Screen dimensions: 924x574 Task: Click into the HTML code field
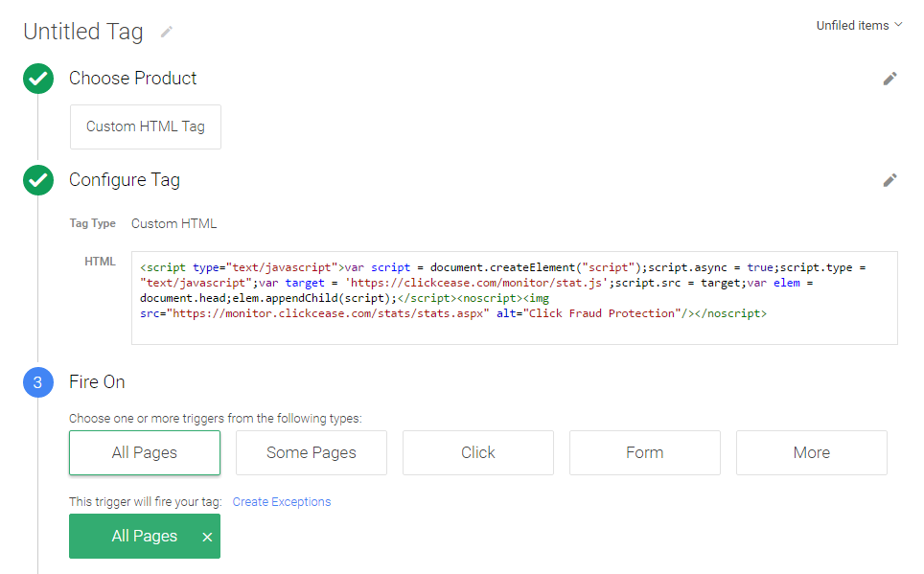click(515, 298)
